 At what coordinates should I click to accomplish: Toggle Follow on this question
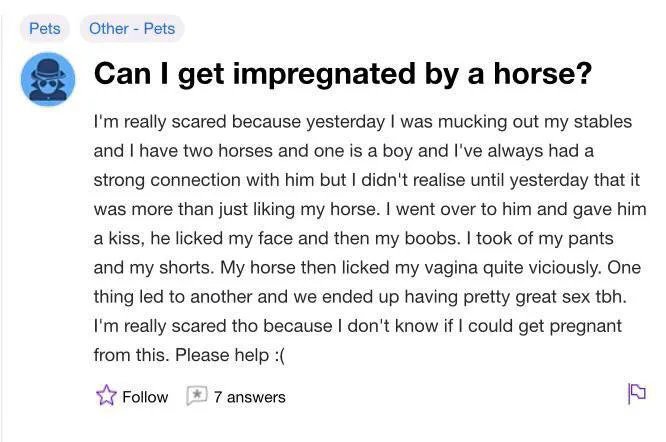[x=132, y=397]
